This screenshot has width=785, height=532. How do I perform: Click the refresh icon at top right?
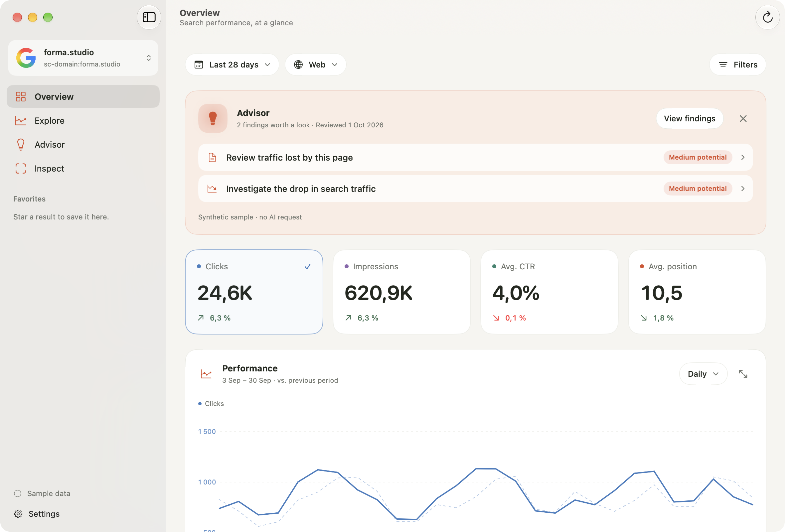pos(767,17)
